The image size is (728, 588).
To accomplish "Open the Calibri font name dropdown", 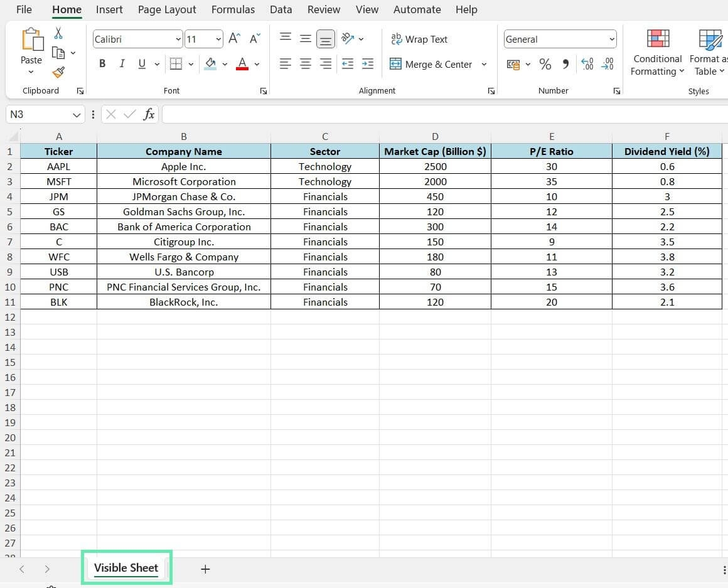I will (x=178, y=40).
